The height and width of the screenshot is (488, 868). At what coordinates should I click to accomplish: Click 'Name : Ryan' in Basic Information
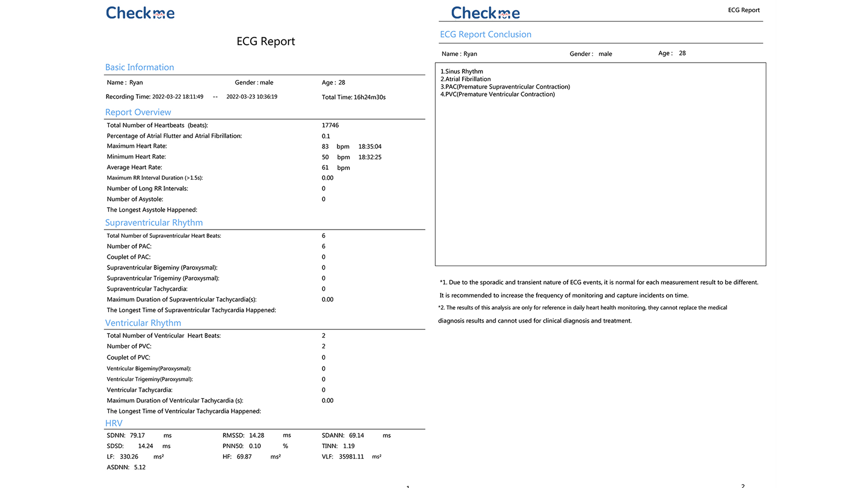pos(125,82)
